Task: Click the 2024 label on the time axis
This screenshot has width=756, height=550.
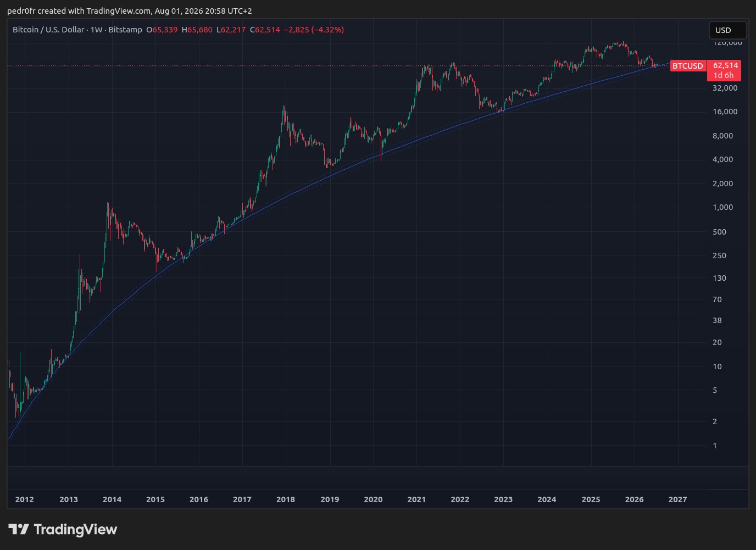Action: click(x=547, y=499)
